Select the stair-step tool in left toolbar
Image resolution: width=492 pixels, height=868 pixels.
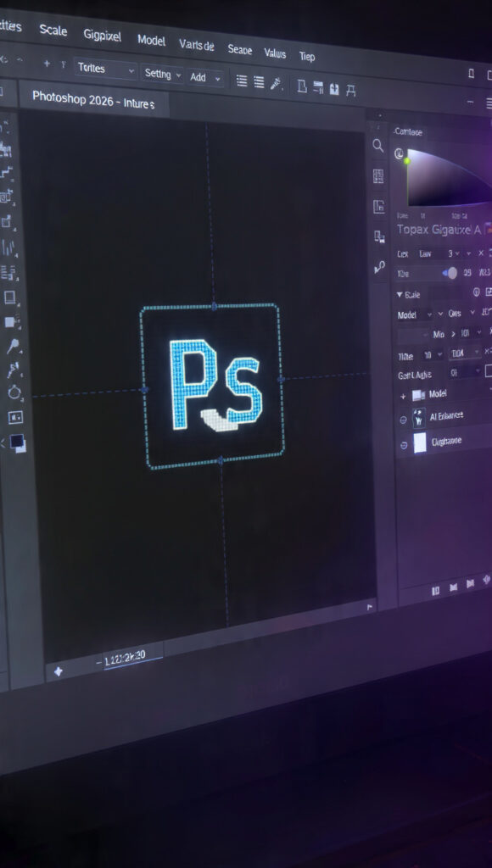[x=6, y=172]
